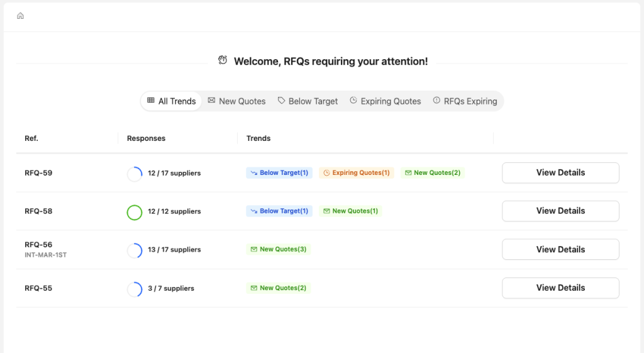
Task: Click RFQ-56 response progress circle
Action: point(135,250)
